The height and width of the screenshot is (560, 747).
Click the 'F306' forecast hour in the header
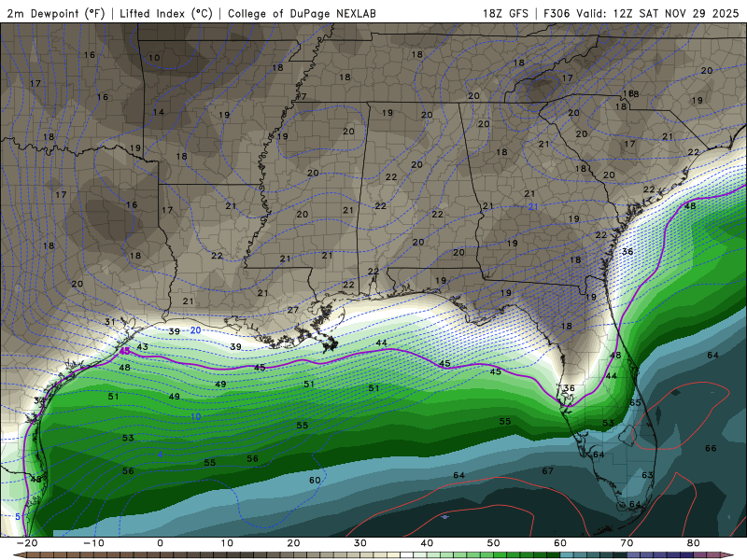click(557, 13)
